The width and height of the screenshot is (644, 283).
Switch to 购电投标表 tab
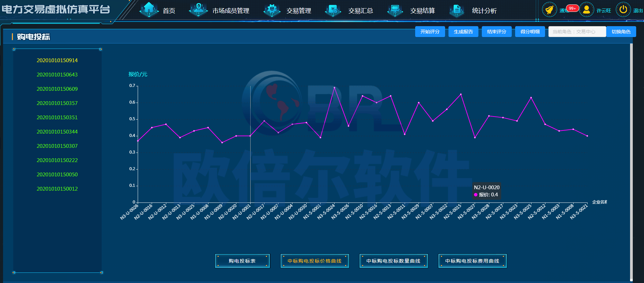click(242, 261)
